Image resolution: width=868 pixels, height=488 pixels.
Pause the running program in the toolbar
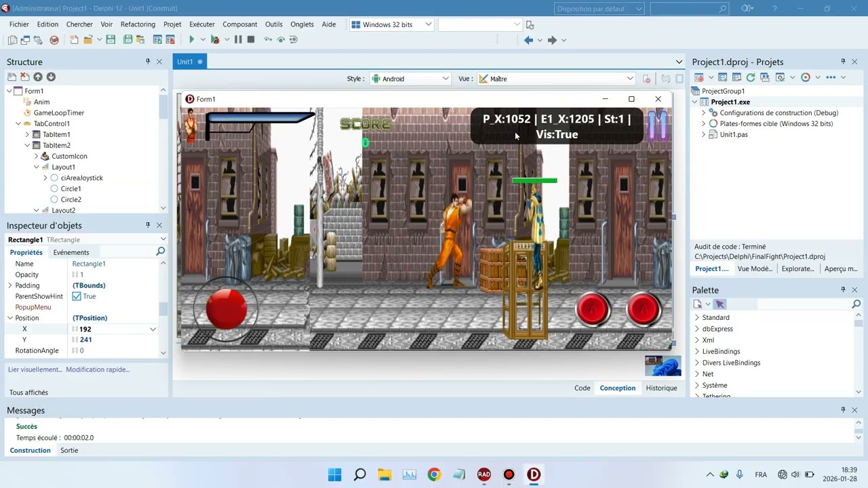pos(238,39)
